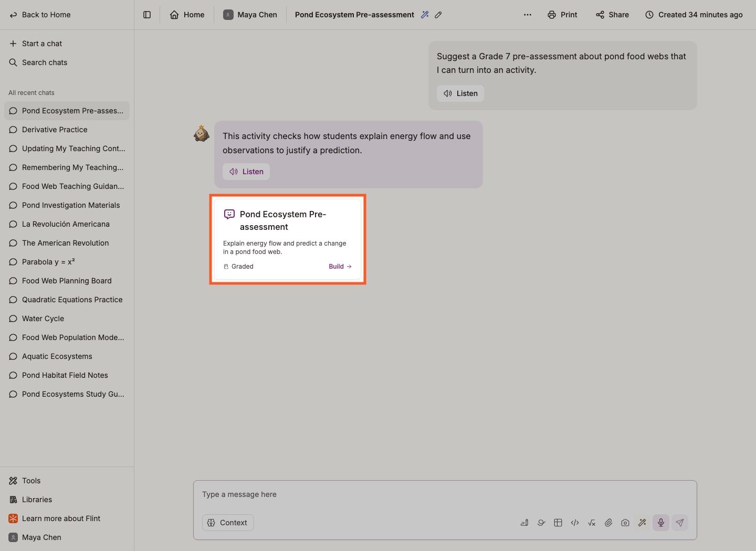Open the Pond Habitat Field Notes chat

[x=67, y=375]
